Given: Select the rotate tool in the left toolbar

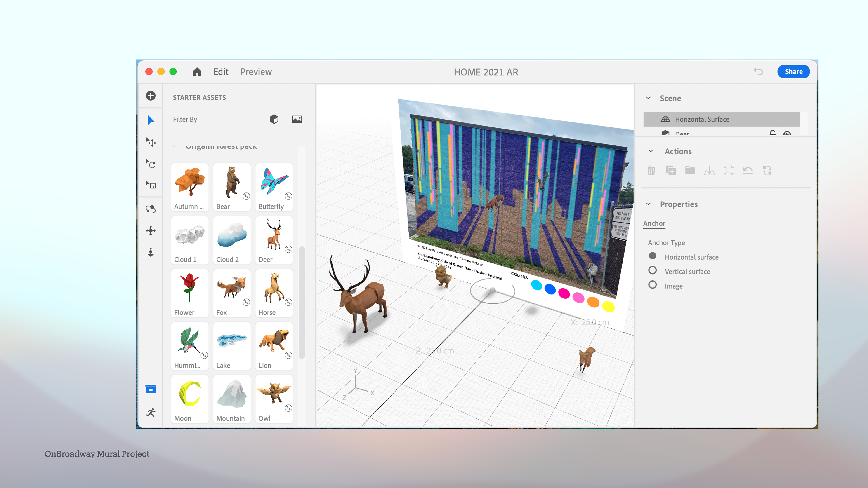Looking at the screenshot, I should click(151, 164).
